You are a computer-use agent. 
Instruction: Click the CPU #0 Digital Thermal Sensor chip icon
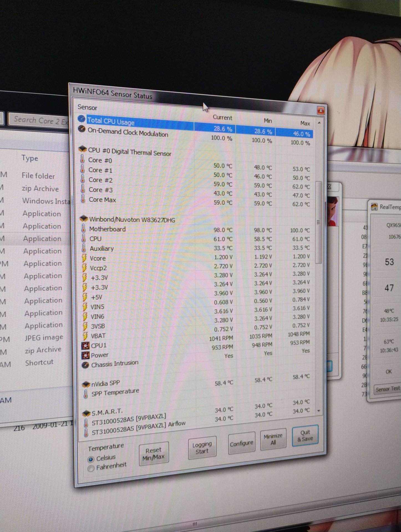coord(83,149)
